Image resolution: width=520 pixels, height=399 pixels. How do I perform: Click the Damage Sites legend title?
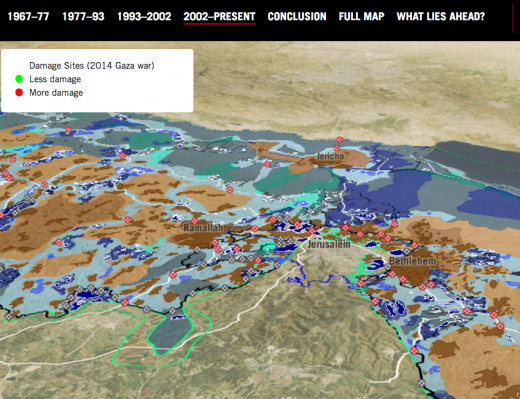pos(92,66)
